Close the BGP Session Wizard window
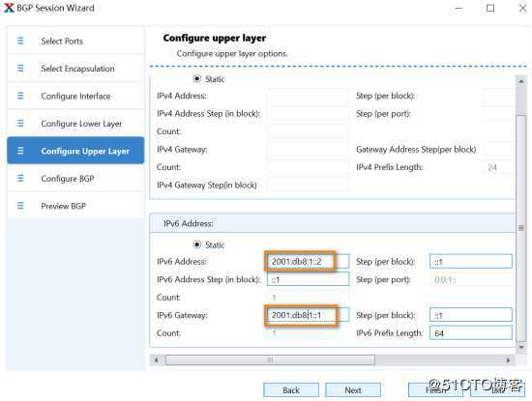The height and width of the screenshot is (401, 532). [x=522, y=8]
